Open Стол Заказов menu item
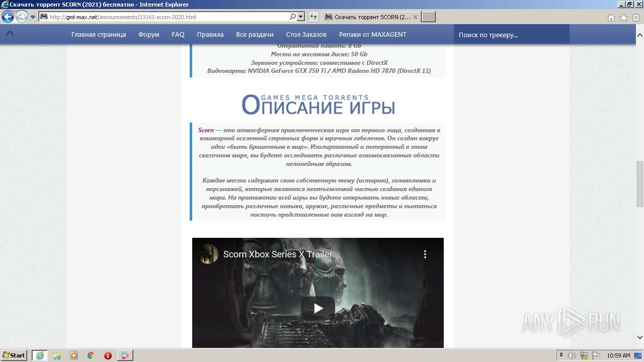This screenshot has width=644, height=362. (x=306, y=35)
